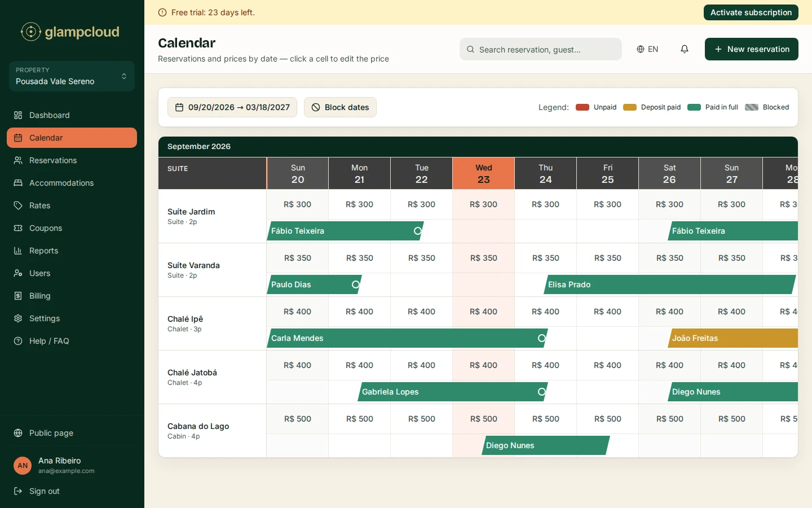Open the notifications bell
812x508 pixels.
pyautogui.click(x=685, y=49)
